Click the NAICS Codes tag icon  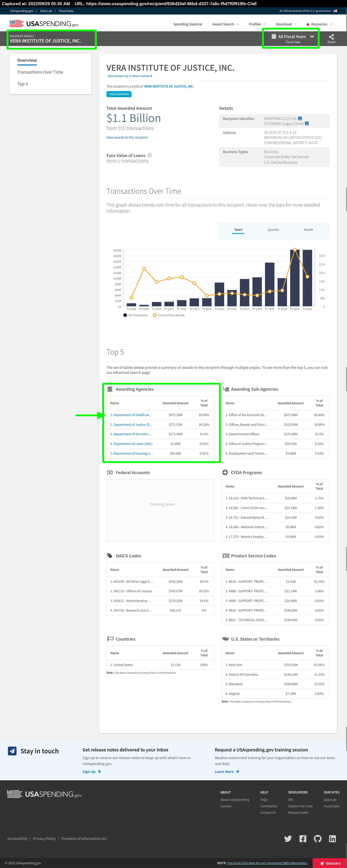[110, 556]
